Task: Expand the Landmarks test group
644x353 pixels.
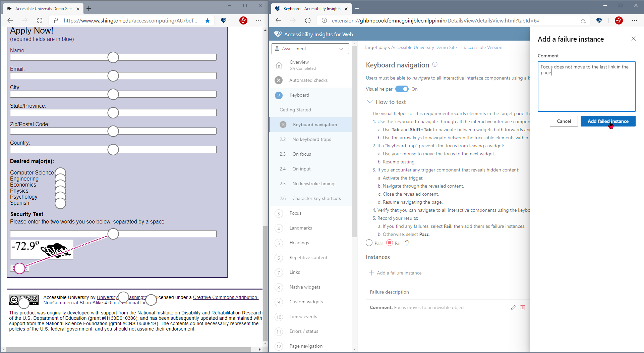Action: point(310,228)
